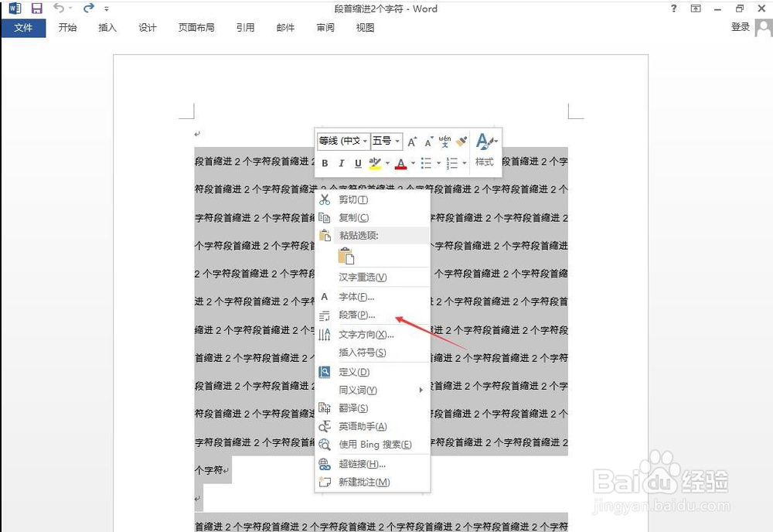Apply yellow text highlight color
773x532 pixels.
[x=374, y=164]
